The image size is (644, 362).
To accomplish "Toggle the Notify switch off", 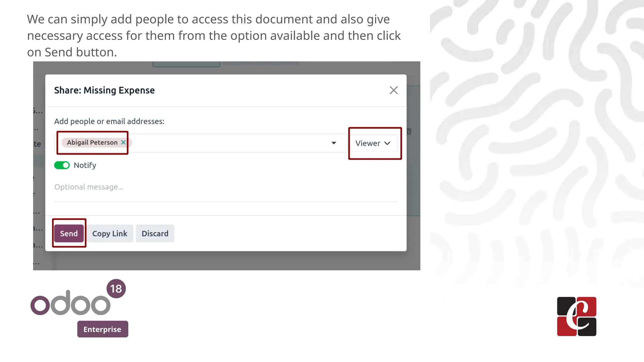I will point(62,165).
